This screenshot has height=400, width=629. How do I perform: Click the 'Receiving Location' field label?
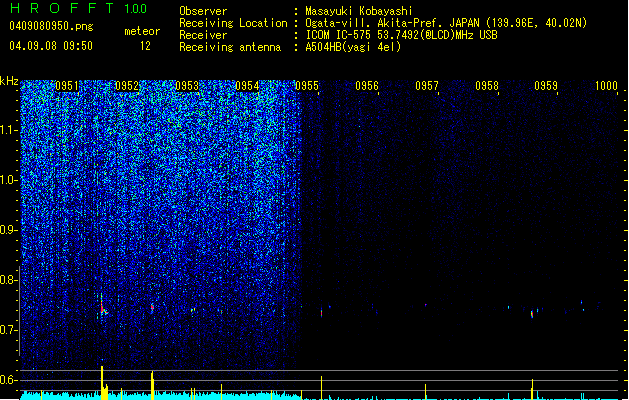click(233, 23)
